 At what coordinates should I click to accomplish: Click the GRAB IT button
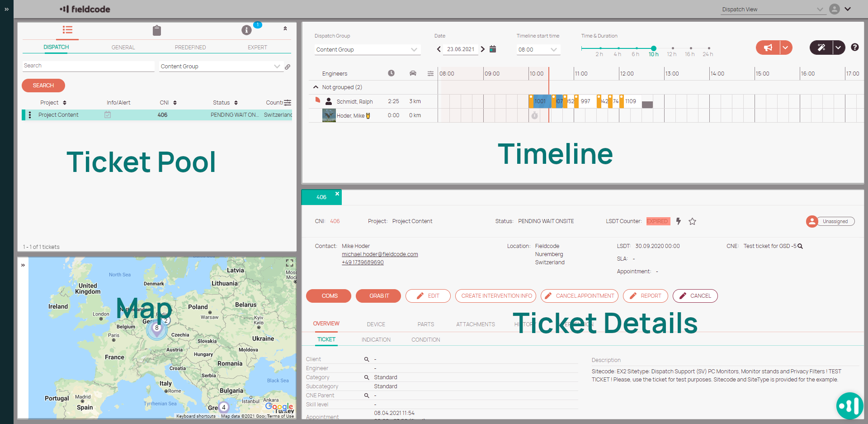pyautogui.click(x=378, y=296)
